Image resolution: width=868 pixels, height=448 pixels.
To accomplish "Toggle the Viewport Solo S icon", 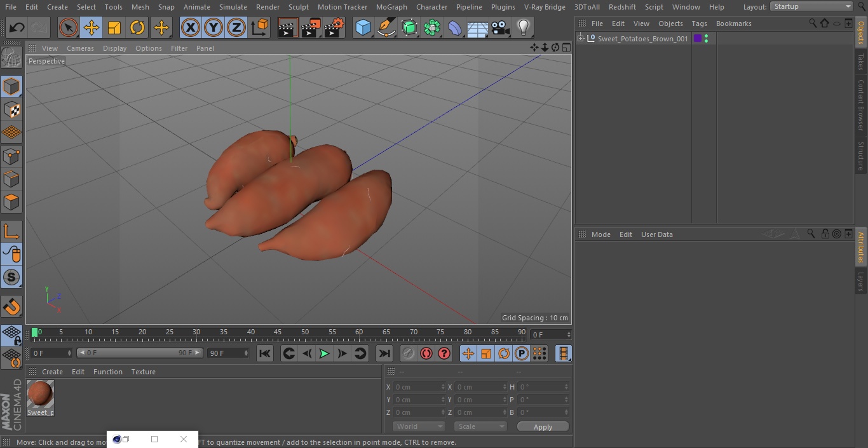I will [x=11, y=277].
